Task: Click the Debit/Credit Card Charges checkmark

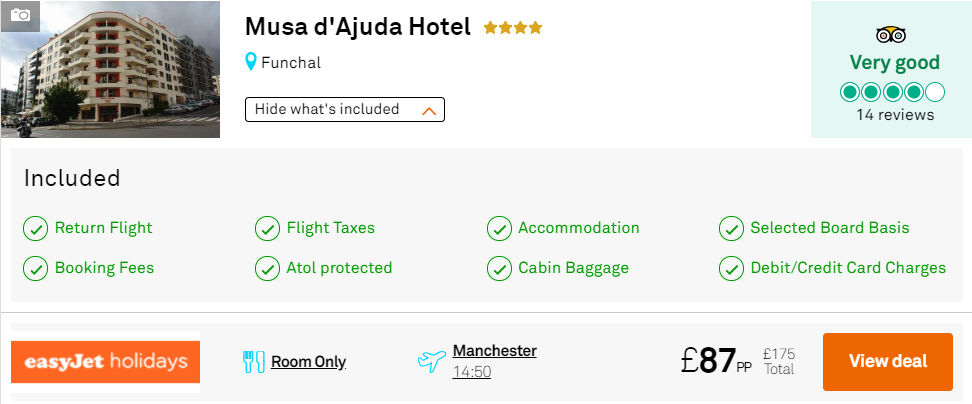Action: point(731,269)
